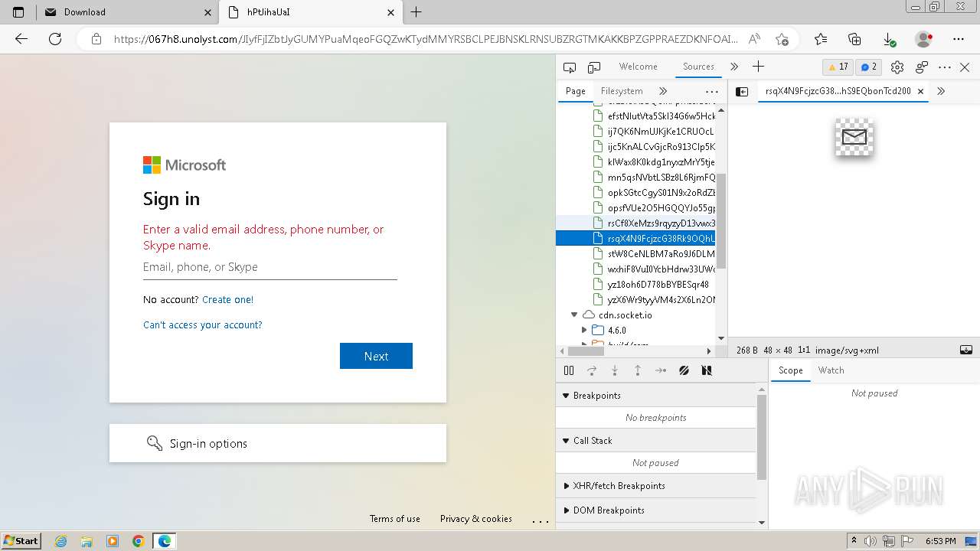Open browser favorites star icon

(821, 39)
